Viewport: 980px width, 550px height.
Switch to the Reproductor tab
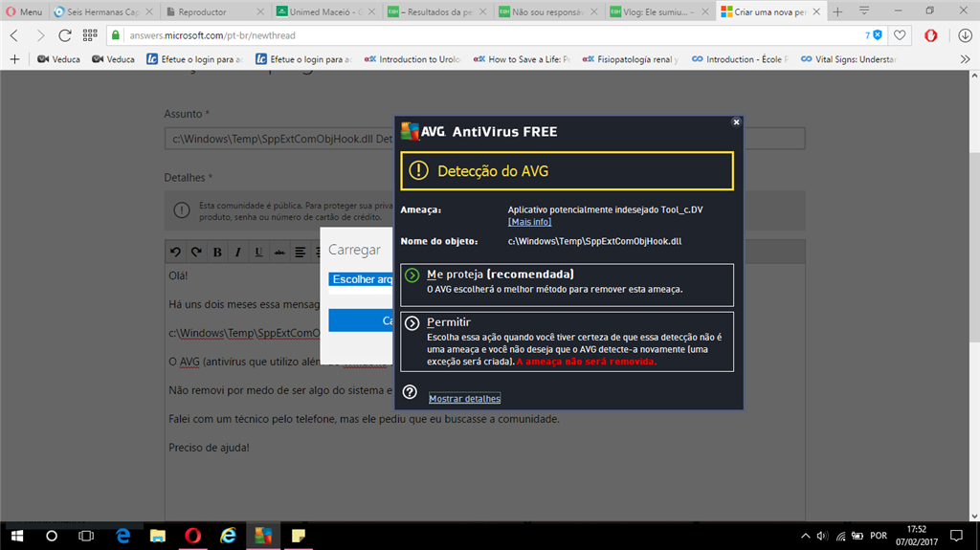[x=215, y=11]
